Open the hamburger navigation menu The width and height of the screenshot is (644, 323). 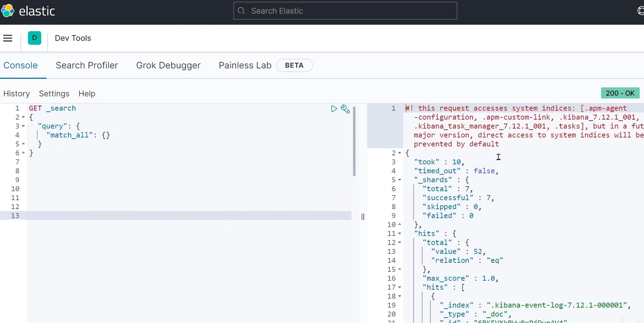tap(8, 38)
